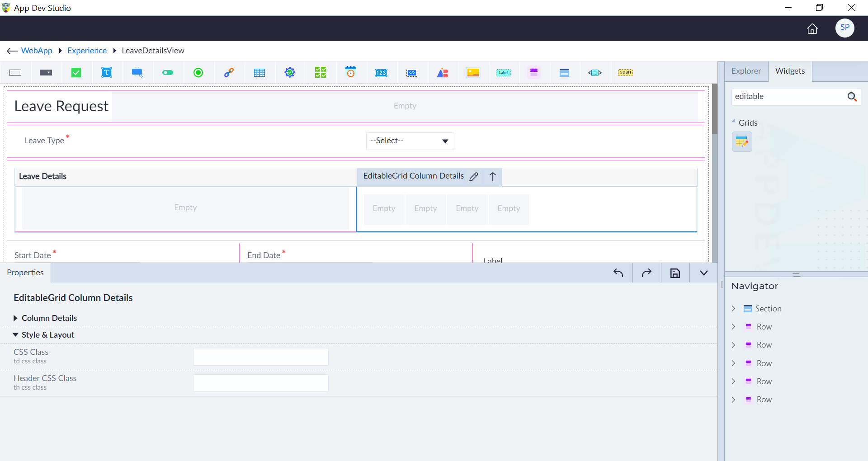The height and width of the screenshot is (461, 868).
Task: Select the gear check widget icon
Action: tap(290, 73)
